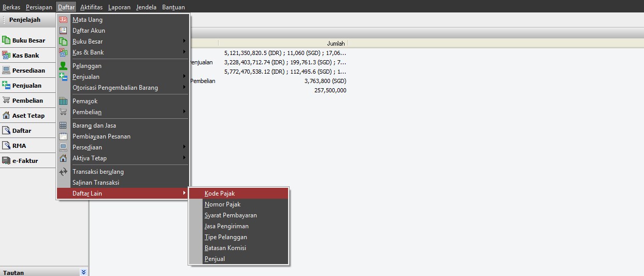The height and width of the screenshot is (276, 644).
Task: Expand the Buku Besar submenu arrow
Action: click(x=184, y=42)
